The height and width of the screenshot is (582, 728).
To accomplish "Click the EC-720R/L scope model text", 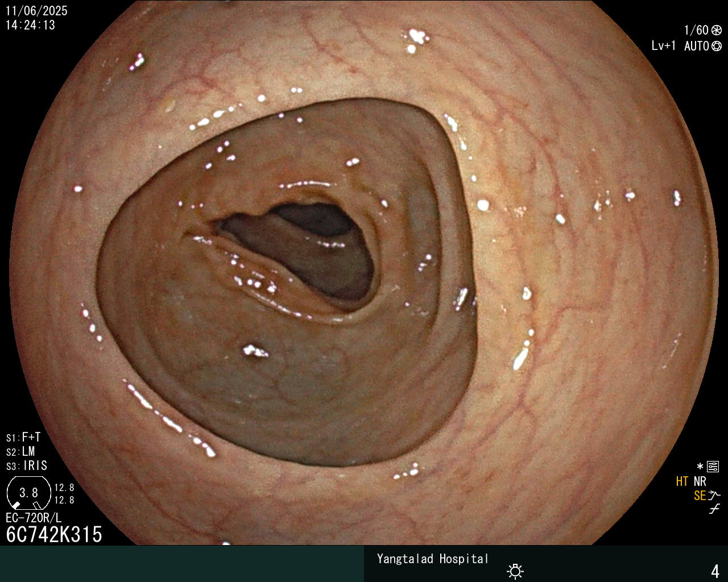I will [34, 518].
